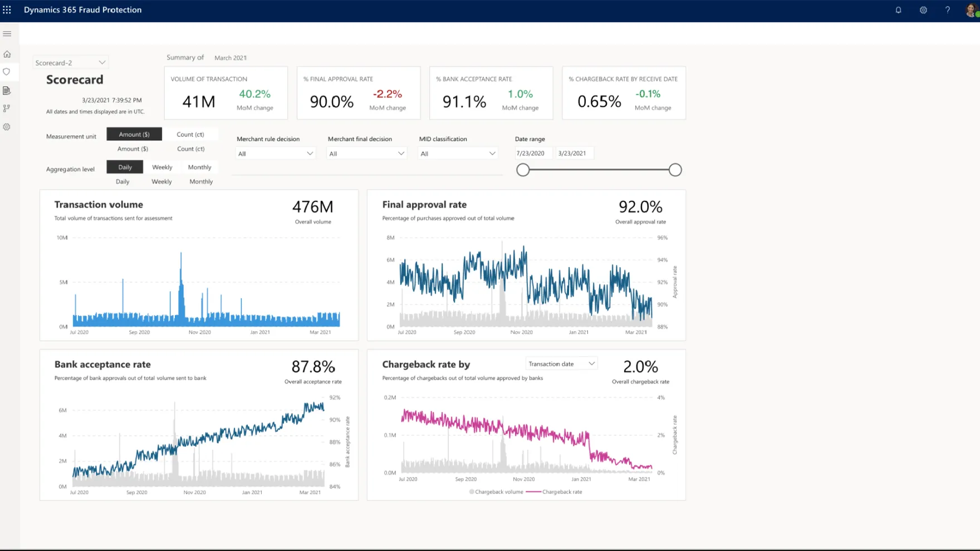Open Merchant rule decision dropdown

[275, 154]
